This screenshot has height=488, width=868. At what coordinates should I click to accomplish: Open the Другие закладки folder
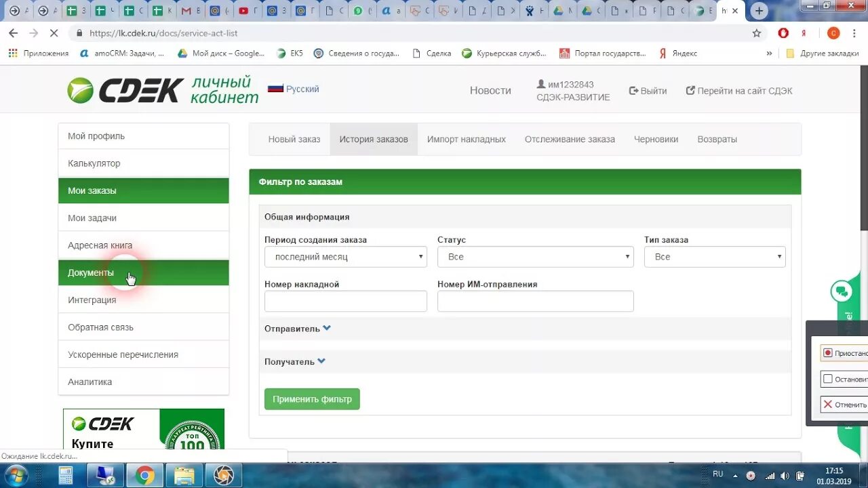point(822,53)
